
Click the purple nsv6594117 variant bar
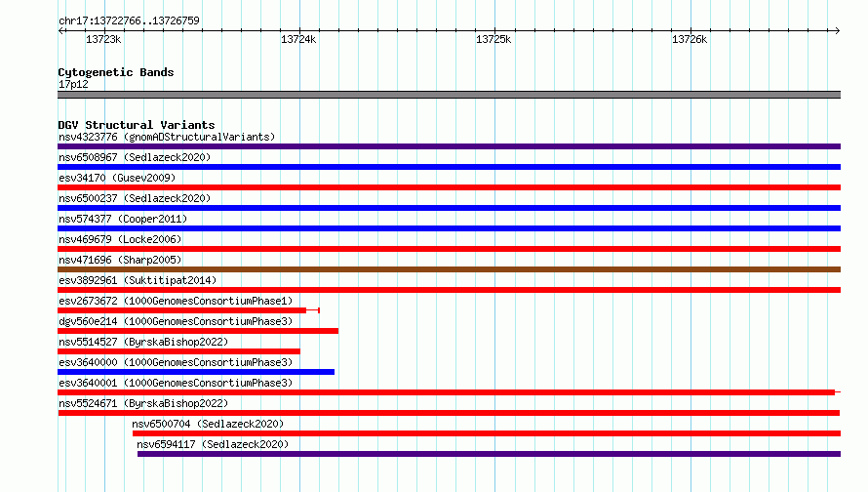(489, 454)
